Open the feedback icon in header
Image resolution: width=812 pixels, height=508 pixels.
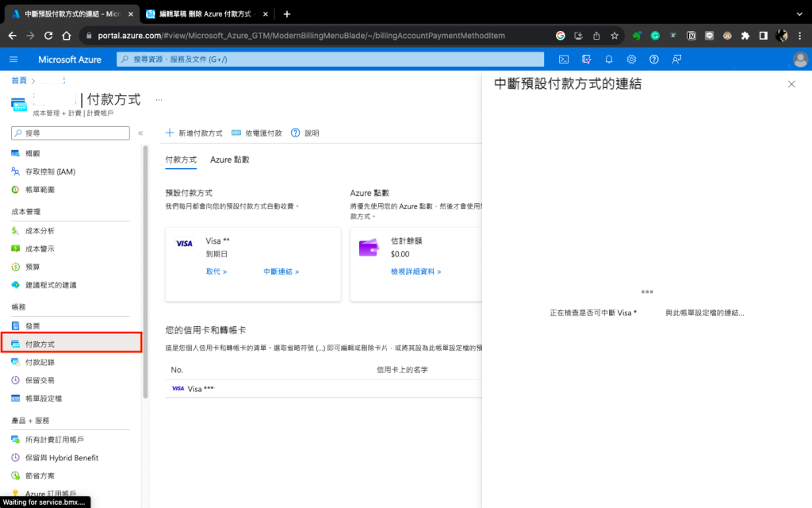tap(676, 59)
